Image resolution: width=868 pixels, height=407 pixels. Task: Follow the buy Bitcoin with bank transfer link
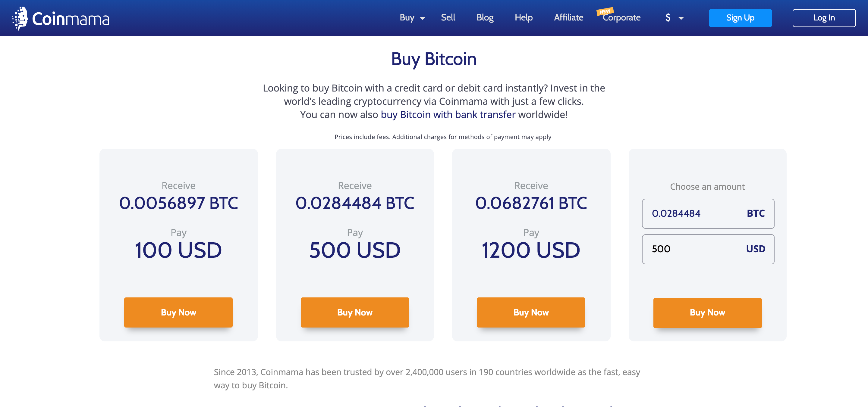[448, 114]
